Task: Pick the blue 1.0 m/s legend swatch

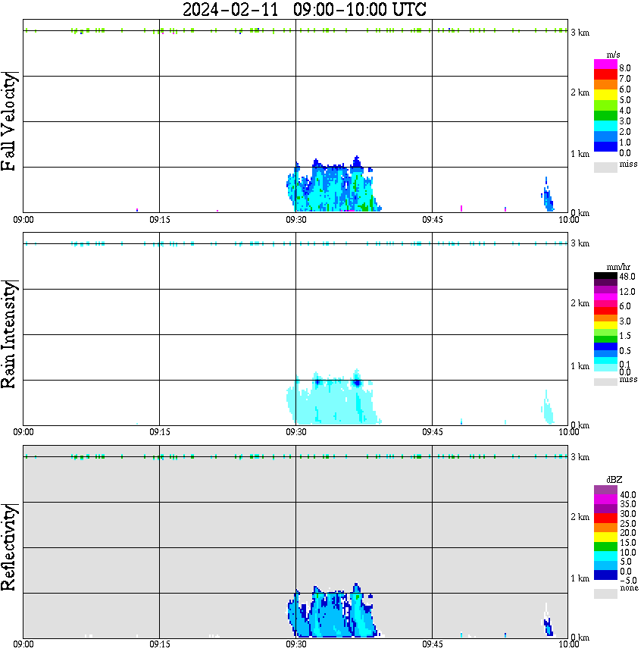Action: click(605, 136)
